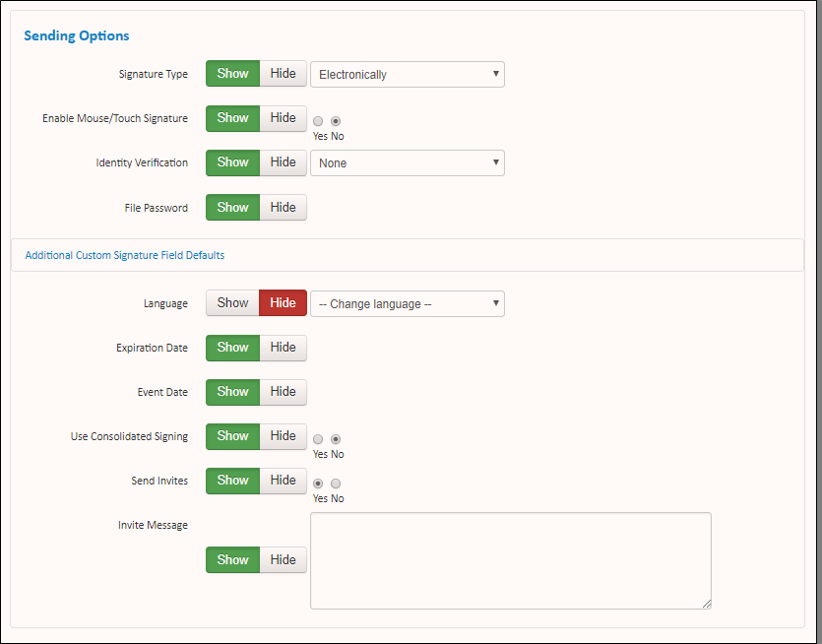Click the Additional Custom Signature Field Defaults link
Image resolution: width=822 pixels, height=644 pixels.
[124, 254]
